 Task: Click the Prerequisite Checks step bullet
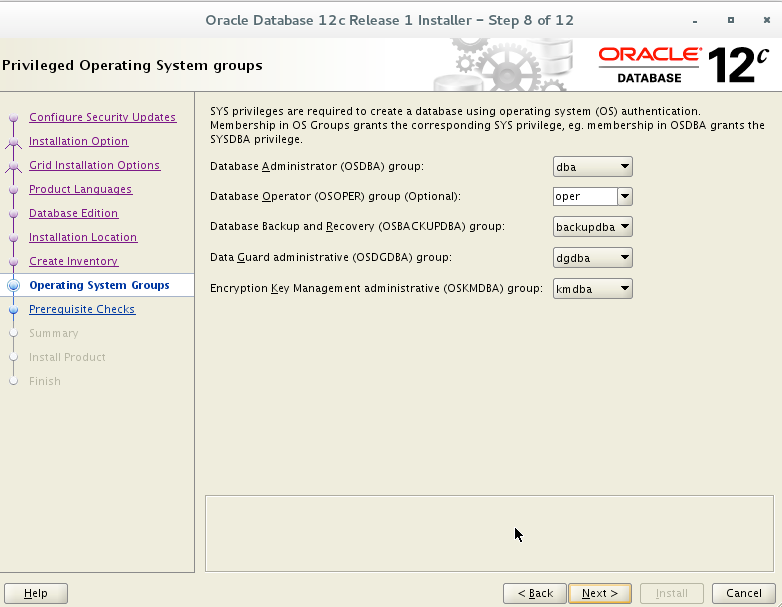[x=13, y=310]
